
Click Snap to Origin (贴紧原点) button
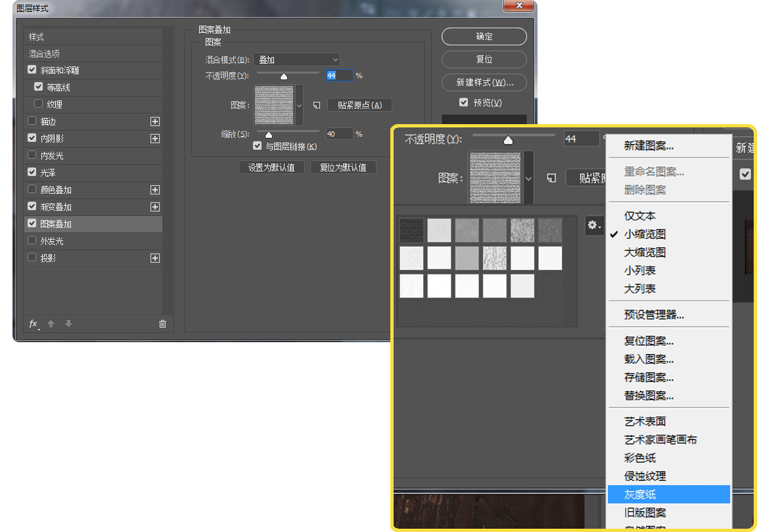point(359,105)
